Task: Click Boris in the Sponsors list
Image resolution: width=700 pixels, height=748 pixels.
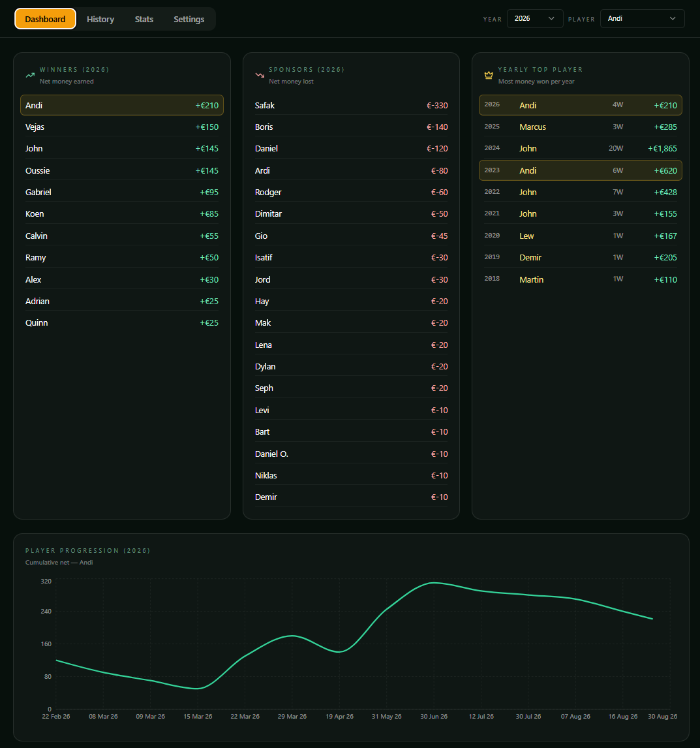Action: click(352, 127)
